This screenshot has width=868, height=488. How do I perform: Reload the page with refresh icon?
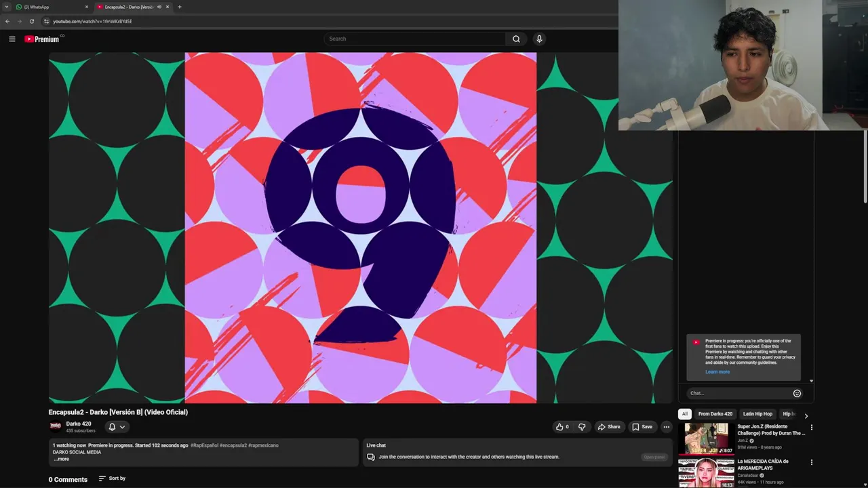[31, 21]
